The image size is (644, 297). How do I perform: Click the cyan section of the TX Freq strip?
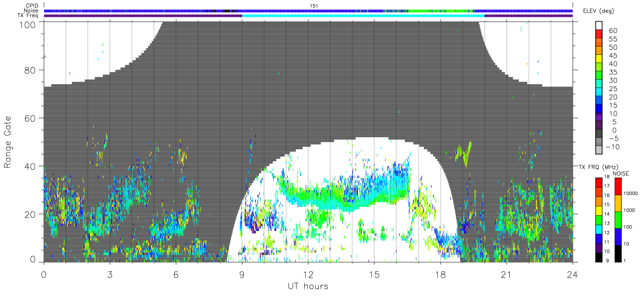pos(363,16)
